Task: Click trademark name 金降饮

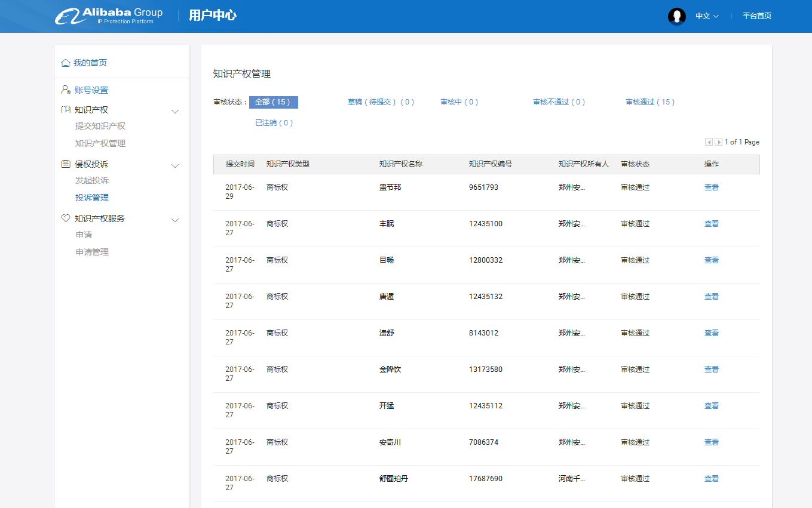Action: click(x=390, y=370)
